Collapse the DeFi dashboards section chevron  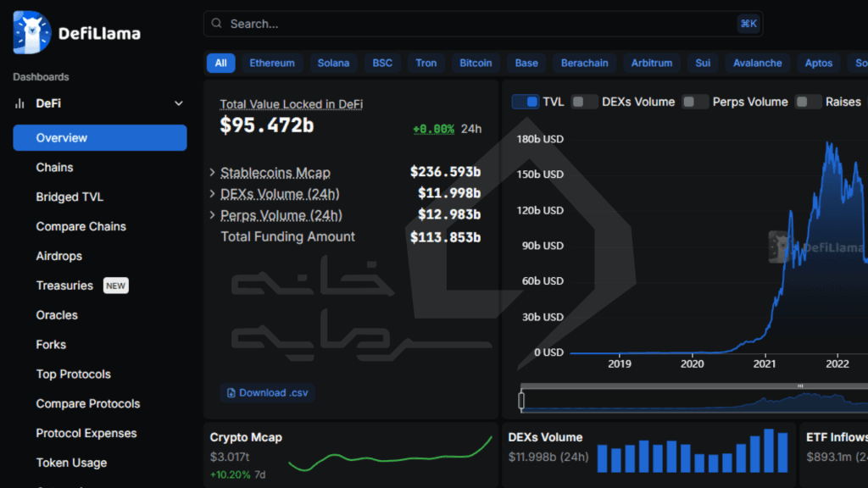point(178,103)
